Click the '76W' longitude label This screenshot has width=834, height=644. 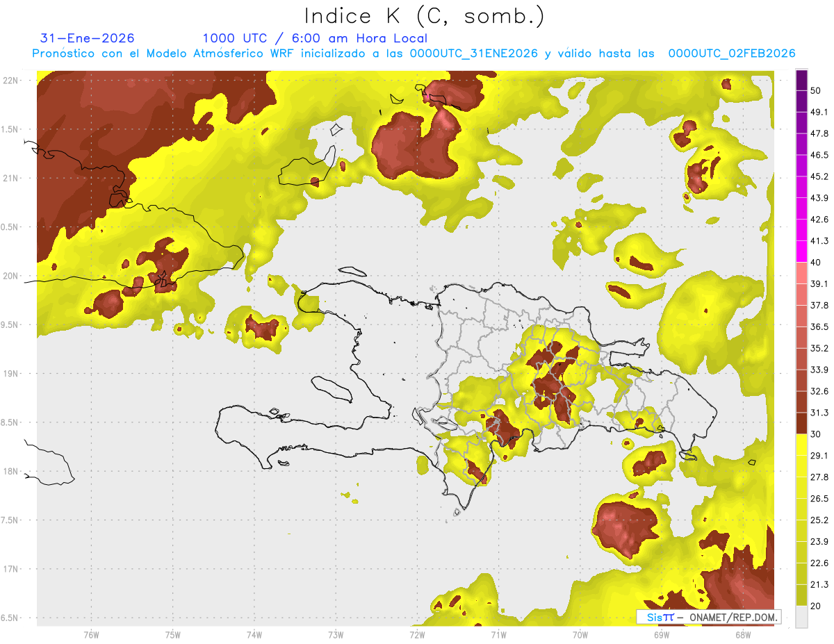coord(91,634)
